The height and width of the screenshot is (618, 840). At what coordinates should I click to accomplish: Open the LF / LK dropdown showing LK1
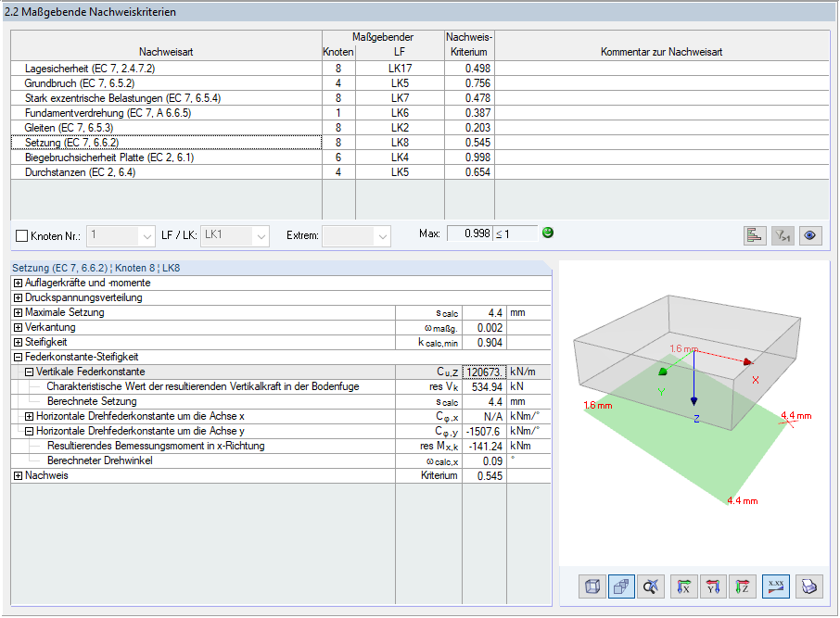point(235,235)
